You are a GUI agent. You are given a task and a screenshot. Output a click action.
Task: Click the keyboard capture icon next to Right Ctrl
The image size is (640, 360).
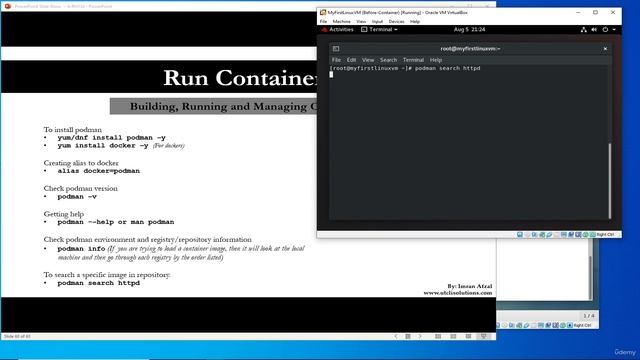593,235
